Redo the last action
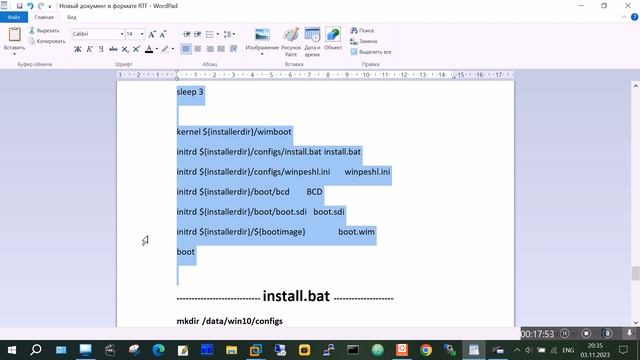Image resolution: width=640 pixels, height=360 pixels. click(40, 6)
